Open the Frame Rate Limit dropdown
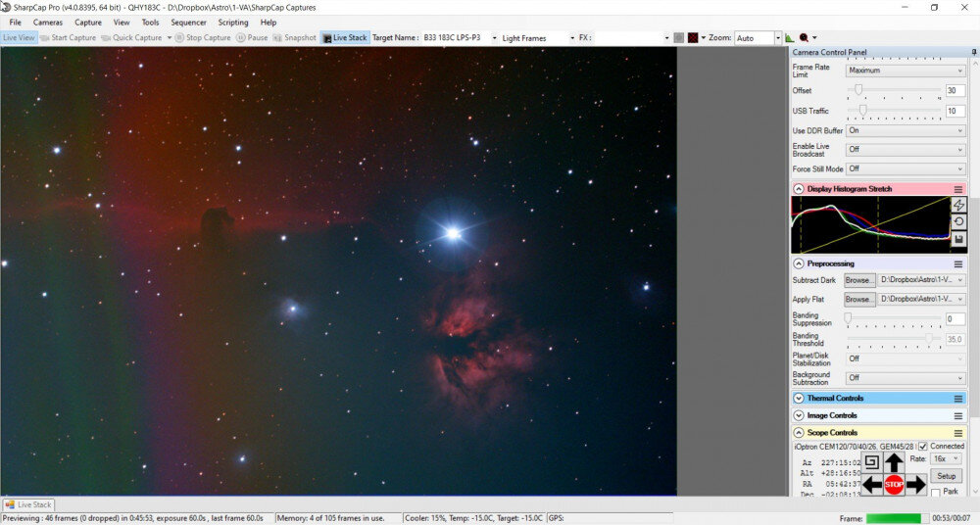The width and height of the screenshot is (980, 525). tap(906, 71)
